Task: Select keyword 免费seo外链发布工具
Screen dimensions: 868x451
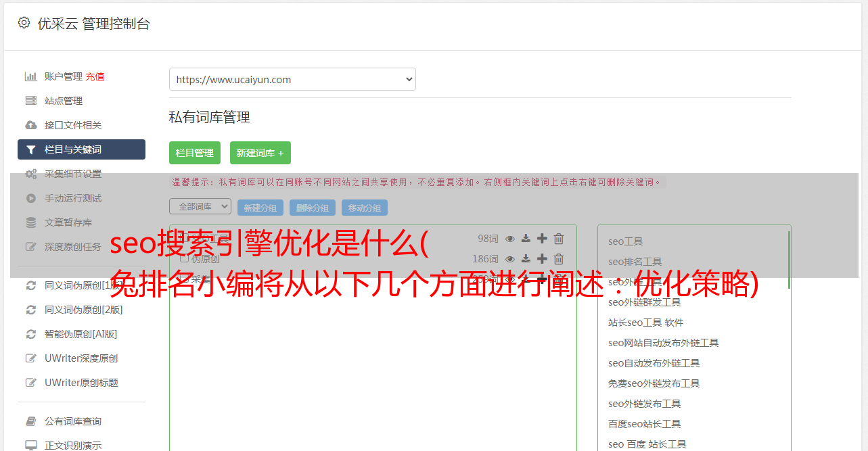Action: coord(654,383)
